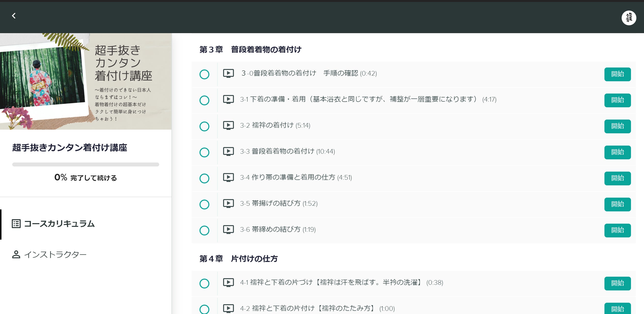Open the インストラクター sidebar tab
This screenshot has height=314, width=644.
click(x=55, y=255)
